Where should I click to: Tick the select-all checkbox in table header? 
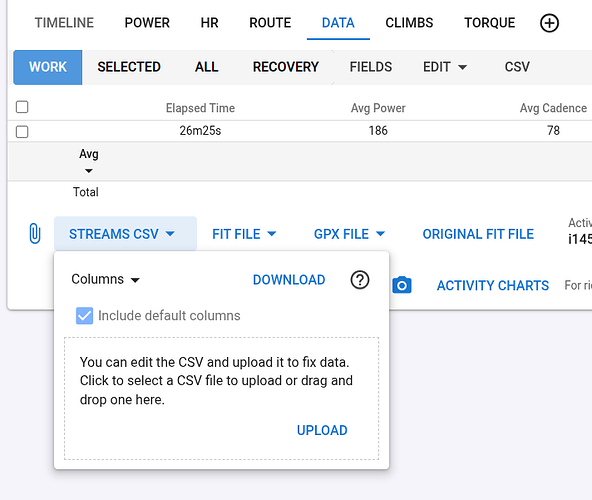click(22, 107)
